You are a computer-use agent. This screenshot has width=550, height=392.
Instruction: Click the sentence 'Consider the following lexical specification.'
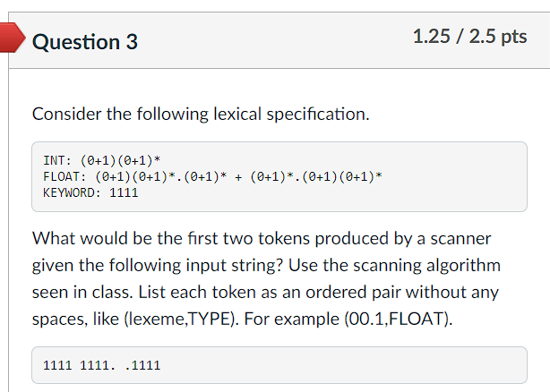[x=201, y=114]
